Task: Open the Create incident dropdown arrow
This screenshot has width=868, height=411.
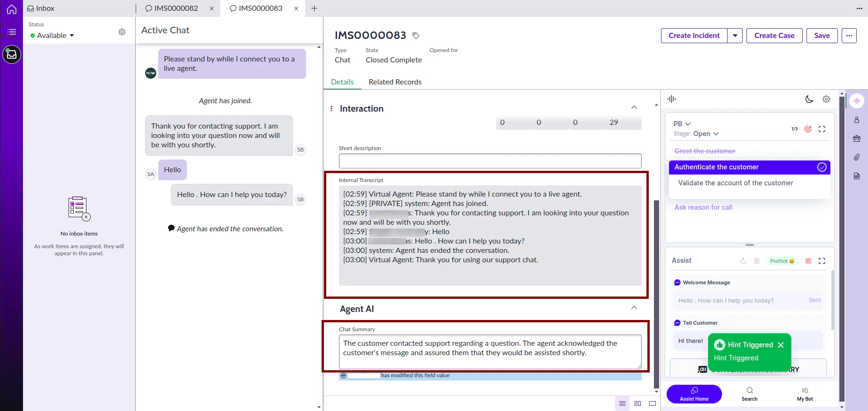Action: (x=735, y=36)
